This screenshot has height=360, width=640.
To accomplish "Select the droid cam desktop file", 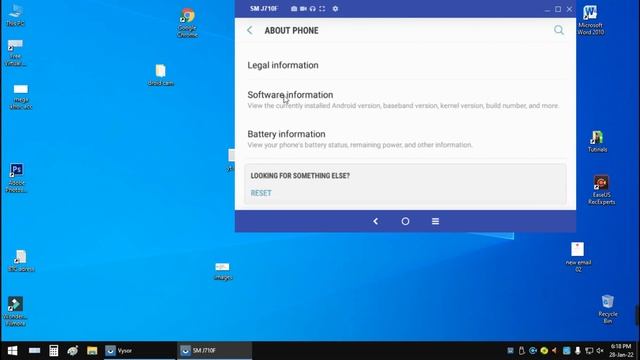I will click(160, 75).
